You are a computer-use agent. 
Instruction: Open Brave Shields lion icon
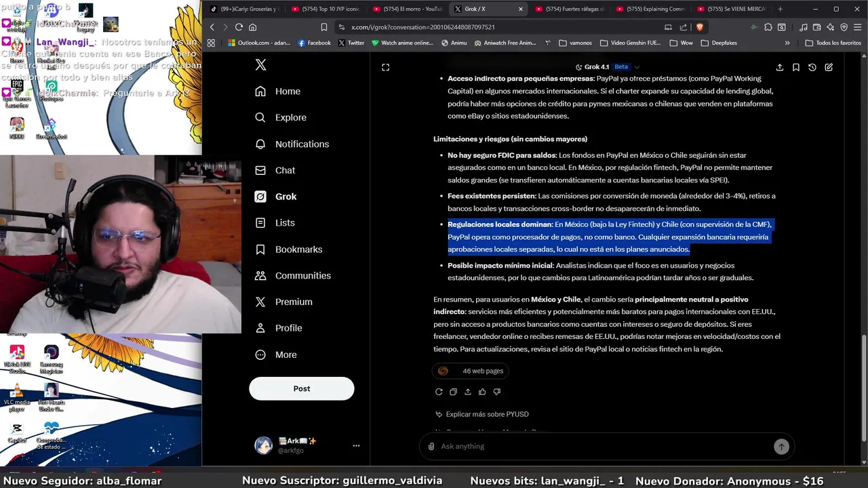pyautogui.click(x=699, y=27)
